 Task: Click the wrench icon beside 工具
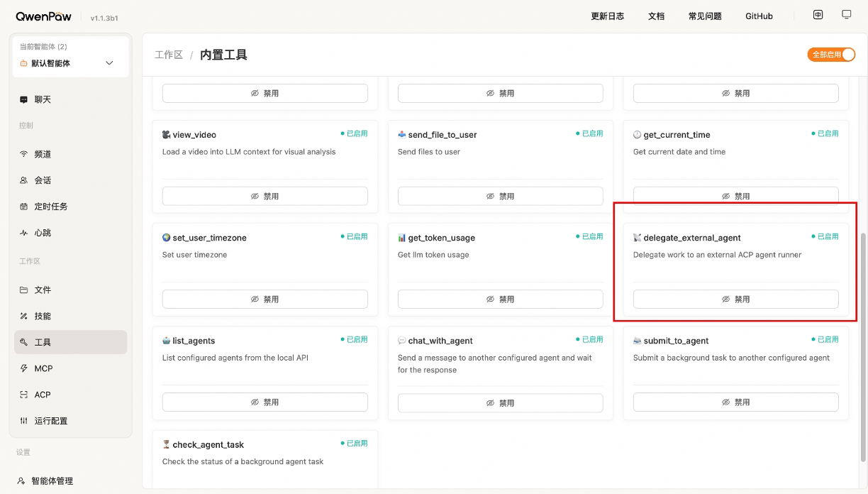pos(24,342)
